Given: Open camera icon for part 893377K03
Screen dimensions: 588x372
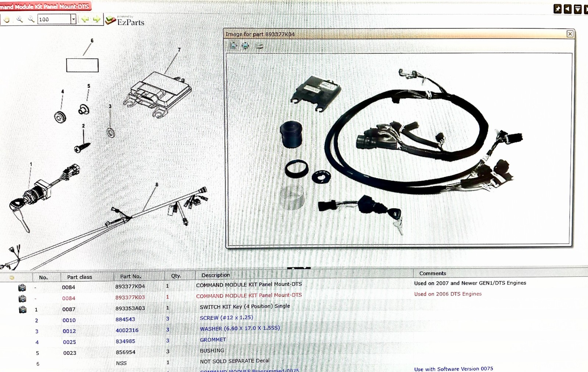Looking at the screenshot, I should click(x=22, y=299).
